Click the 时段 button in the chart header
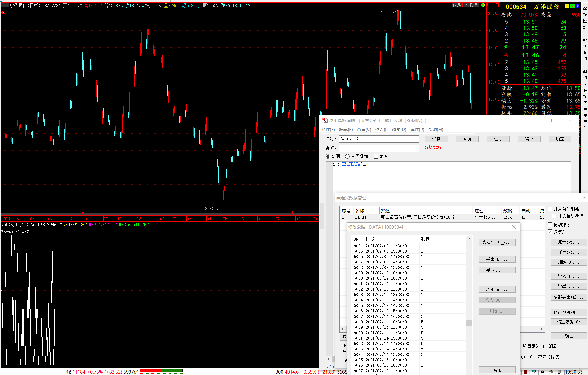Image resolution: width=588 pixels, height=375 pixels. pyautogui.click(x=457, y=5)
